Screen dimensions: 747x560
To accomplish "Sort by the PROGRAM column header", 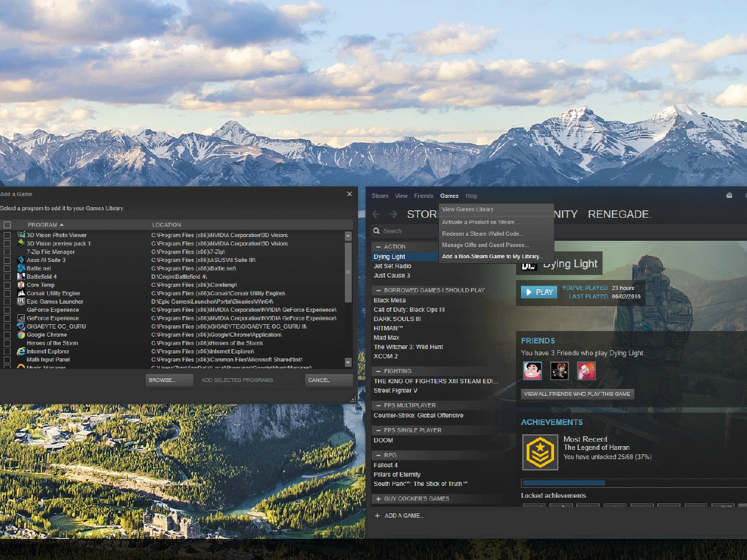I will pos(45,225).
